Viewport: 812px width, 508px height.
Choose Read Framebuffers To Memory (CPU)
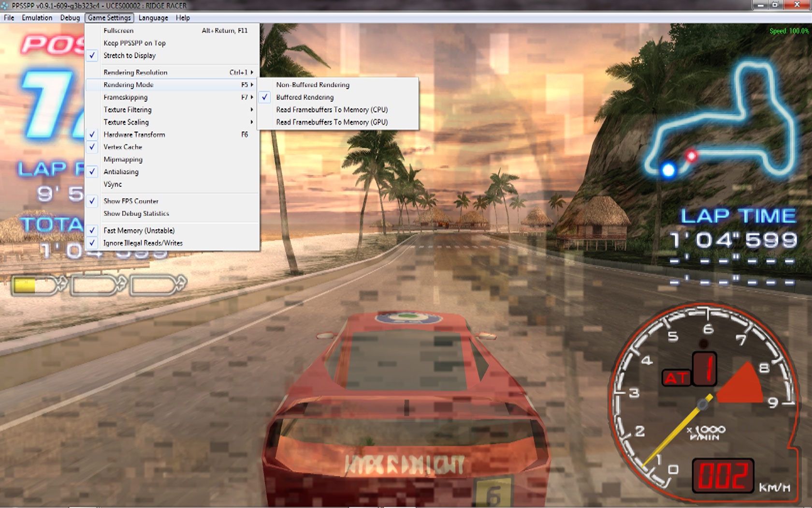point(332,110)
